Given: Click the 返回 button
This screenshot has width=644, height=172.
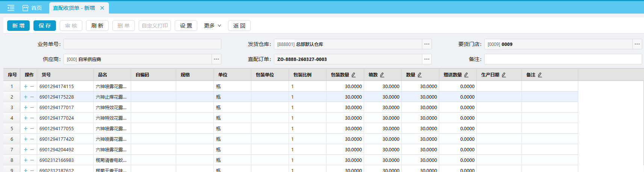Looking at the screenshot, I should click(239, 26).
